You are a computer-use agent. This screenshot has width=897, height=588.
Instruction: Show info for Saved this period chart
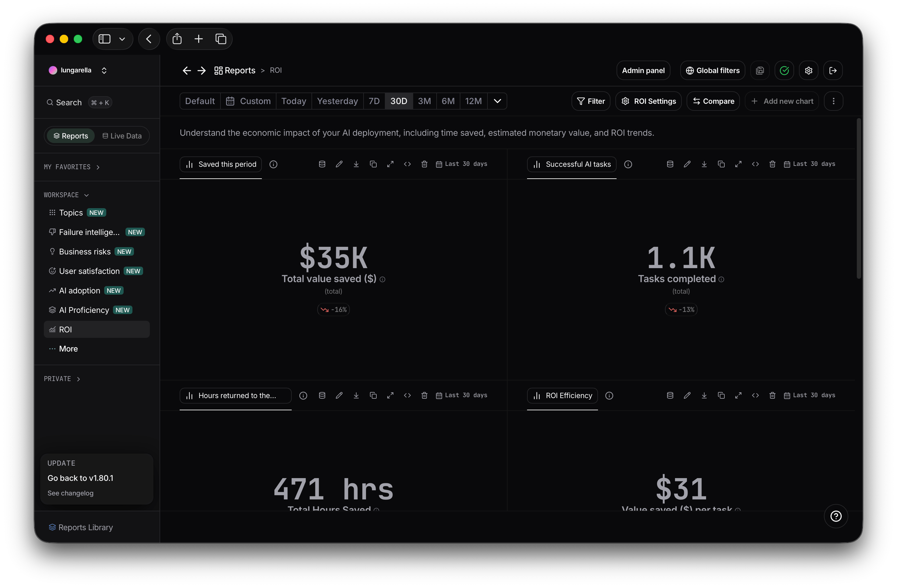[x=274, y=164]
